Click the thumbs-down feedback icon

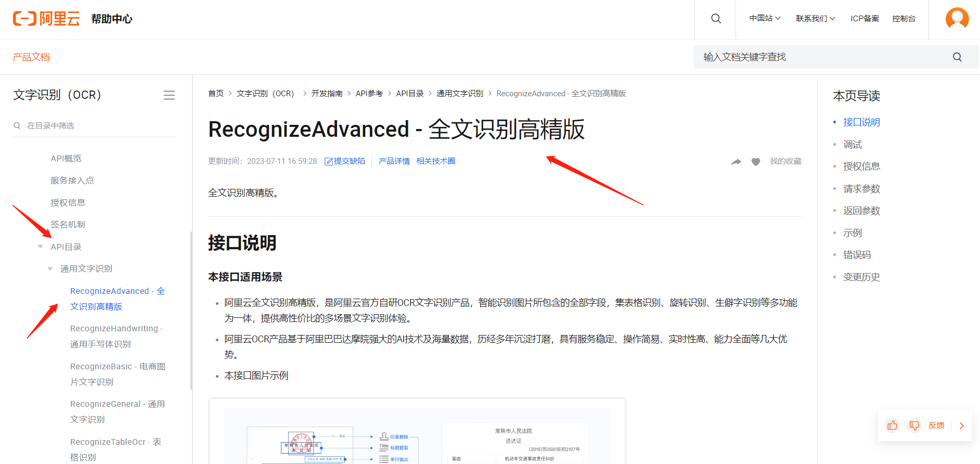(x=914, y=426)
